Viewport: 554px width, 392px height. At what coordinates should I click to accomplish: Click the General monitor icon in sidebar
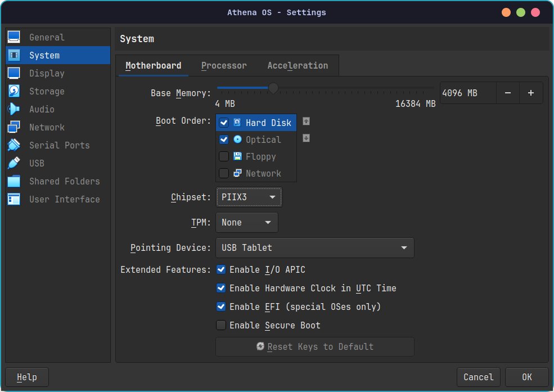point(13,37)
